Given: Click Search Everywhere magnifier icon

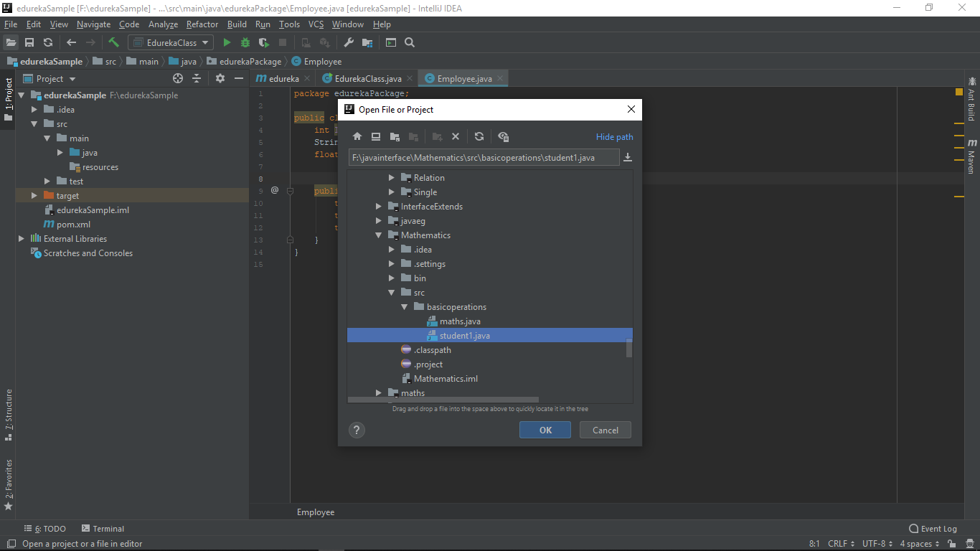Looking at the screenshot, I should point(410,42).
